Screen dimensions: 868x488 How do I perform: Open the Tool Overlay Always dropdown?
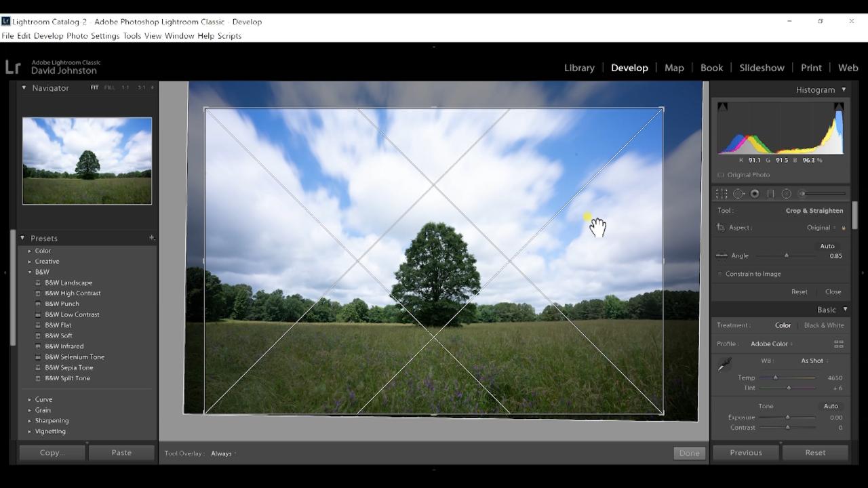pyautogui.click(x=222, y=453)
